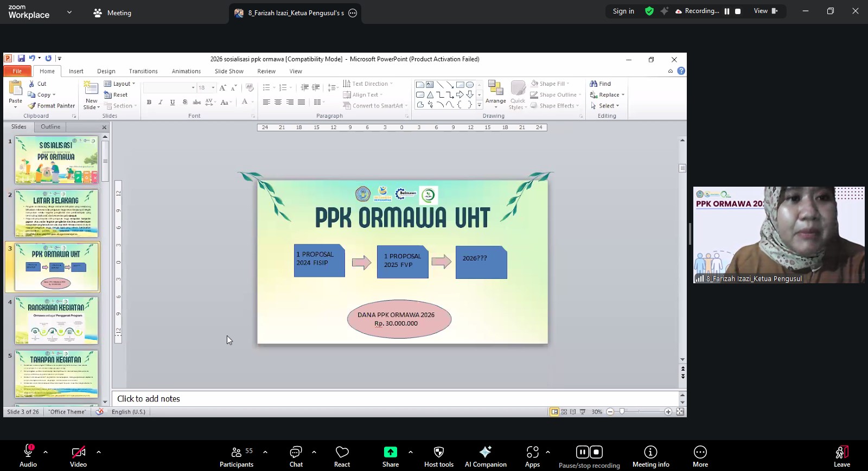Image resolution: width=868 pixels, height=471 pixels.
Task: Turn on the Video camera
Action: (x=78, y=453)
